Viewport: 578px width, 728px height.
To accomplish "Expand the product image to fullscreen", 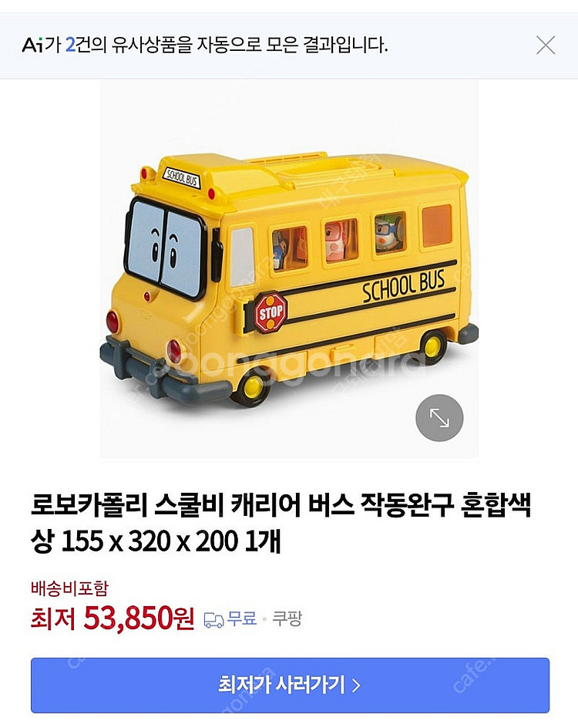I will coord(439,418).
